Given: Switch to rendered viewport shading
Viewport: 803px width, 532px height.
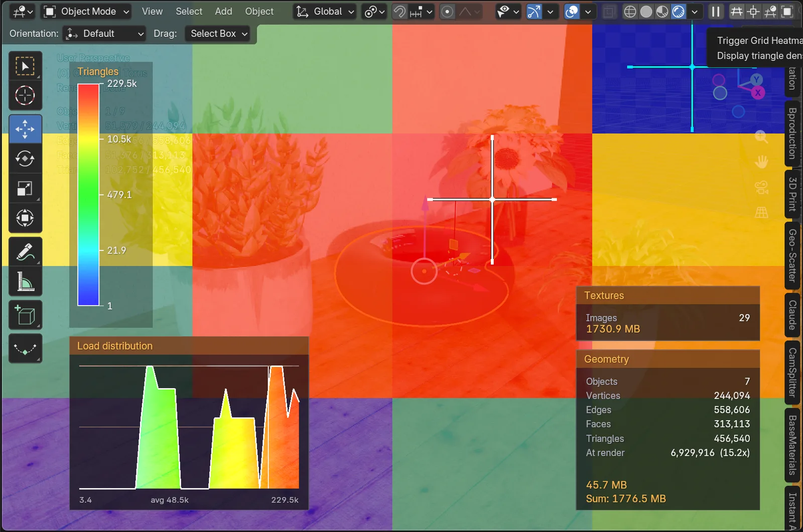Looking at the screenshot, I should tap(678, 12).
